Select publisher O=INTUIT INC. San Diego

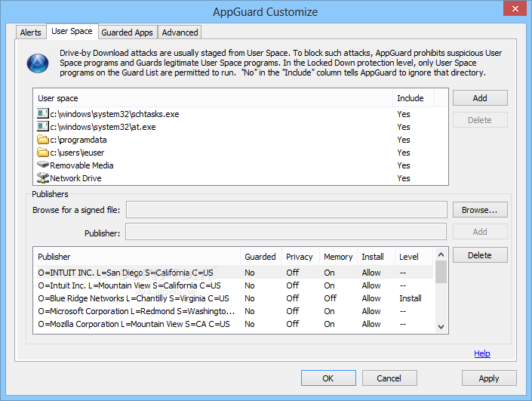(x=125, y=273)
